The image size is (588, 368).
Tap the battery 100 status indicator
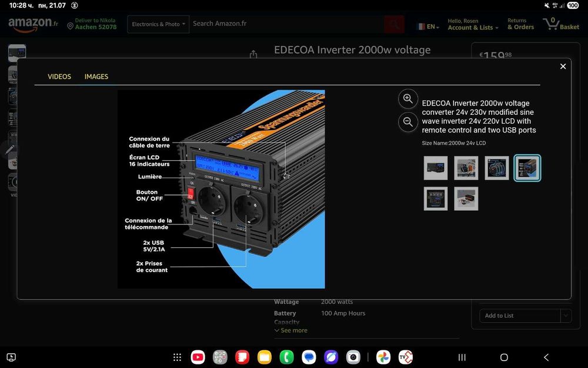pyautogui.click(x=573, y=5)
